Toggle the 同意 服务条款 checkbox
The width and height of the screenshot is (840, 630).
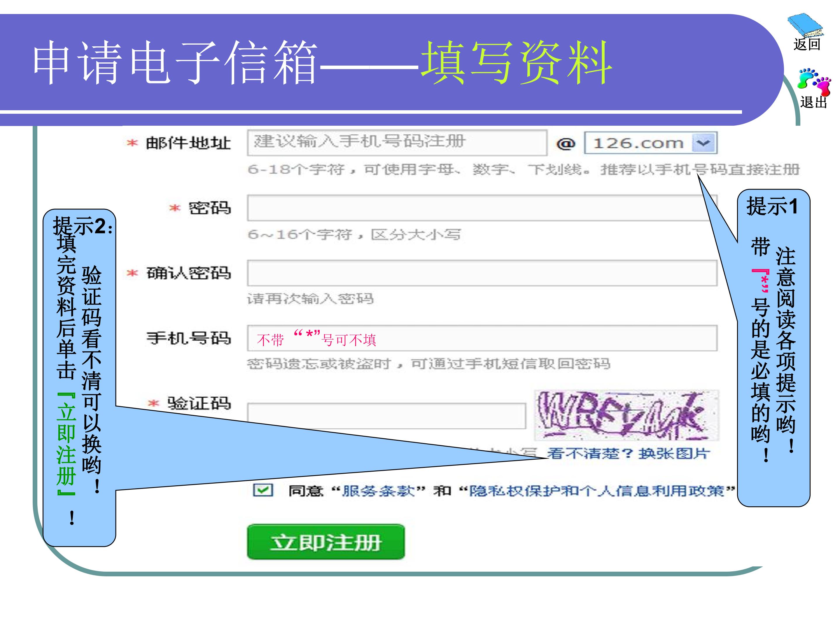pos(263,490)
